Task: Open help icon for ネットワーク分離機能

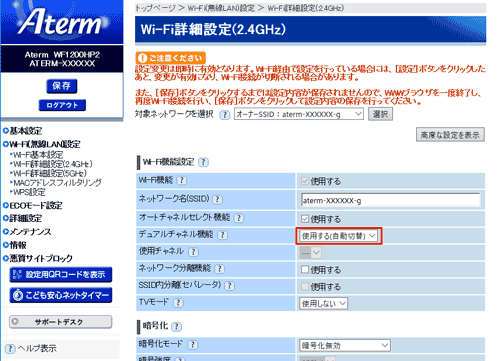Action: coord(219,269)
